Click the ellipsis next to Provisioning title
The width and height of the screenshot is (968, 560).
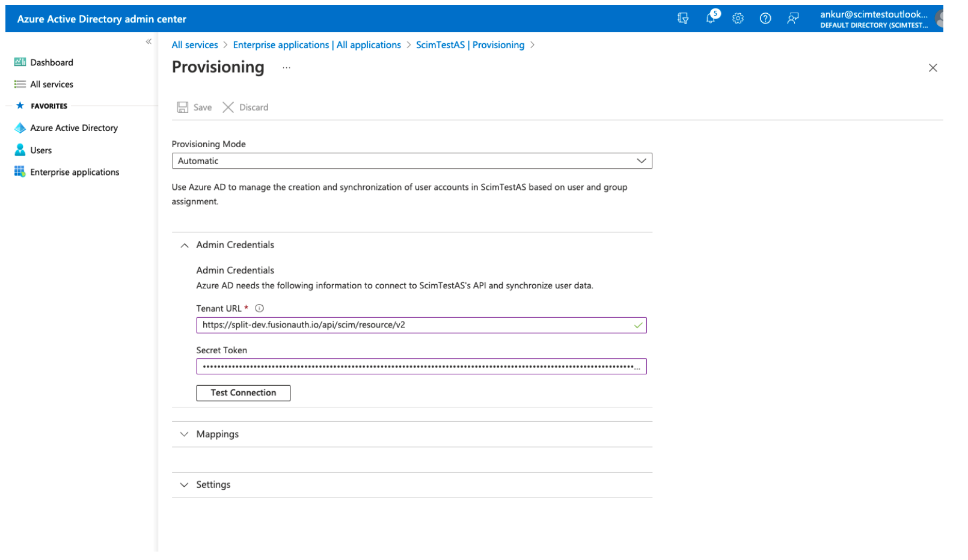point(286,68)
